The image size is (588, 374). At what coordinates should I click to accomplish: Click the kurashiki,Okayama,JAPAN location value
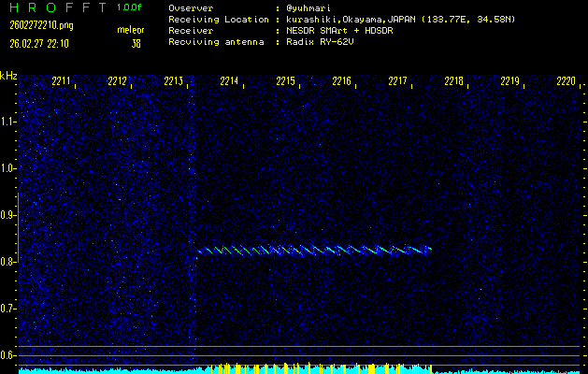tap(400, 20)
